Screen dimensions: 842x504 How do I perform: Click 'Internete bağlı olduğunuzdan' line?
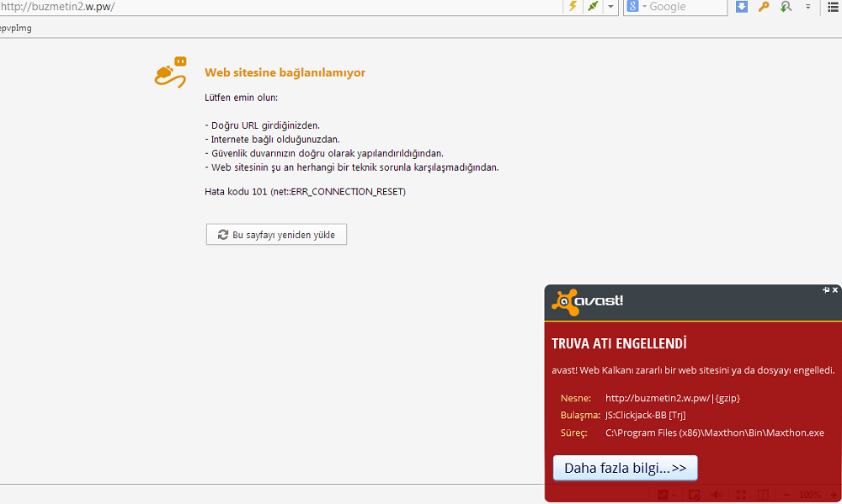coord(272,140)
